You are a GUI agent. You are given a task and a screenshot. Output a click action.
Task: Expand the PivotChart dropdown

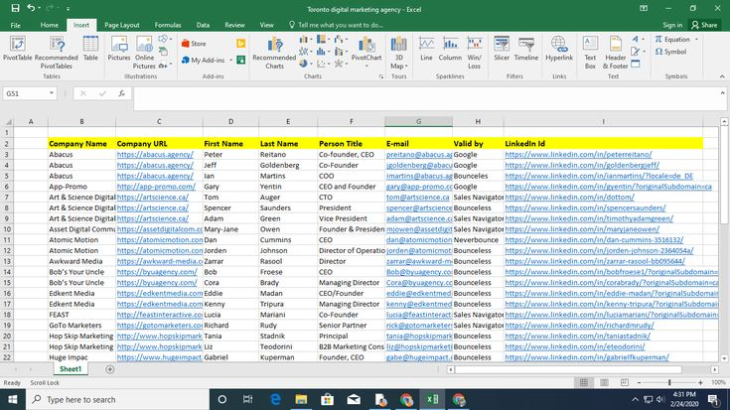pos(367,64)
